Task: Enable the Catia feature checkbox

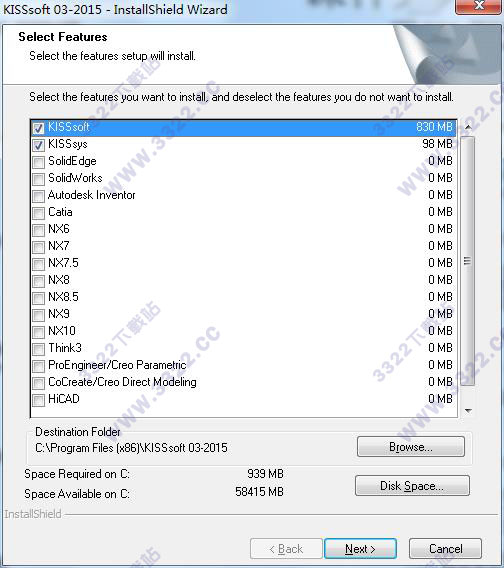Action: pyautogui.click(x=38, y=213)
